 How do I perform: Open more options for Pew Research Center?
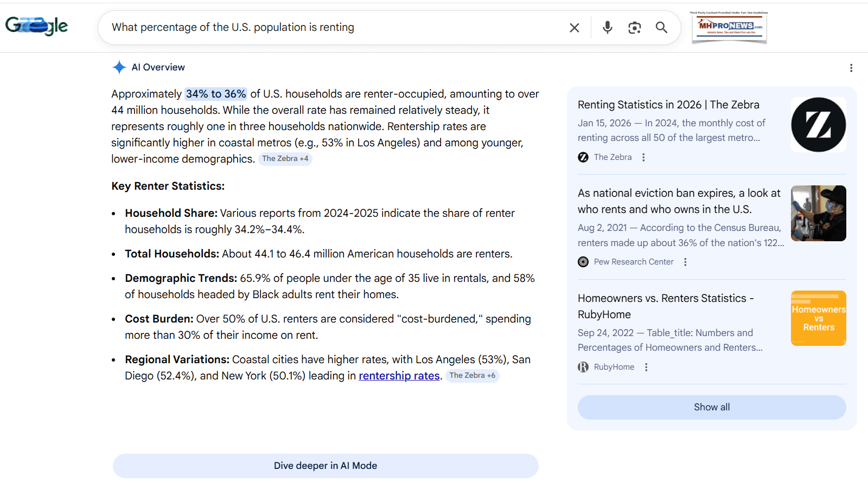[x=685, y=262]
